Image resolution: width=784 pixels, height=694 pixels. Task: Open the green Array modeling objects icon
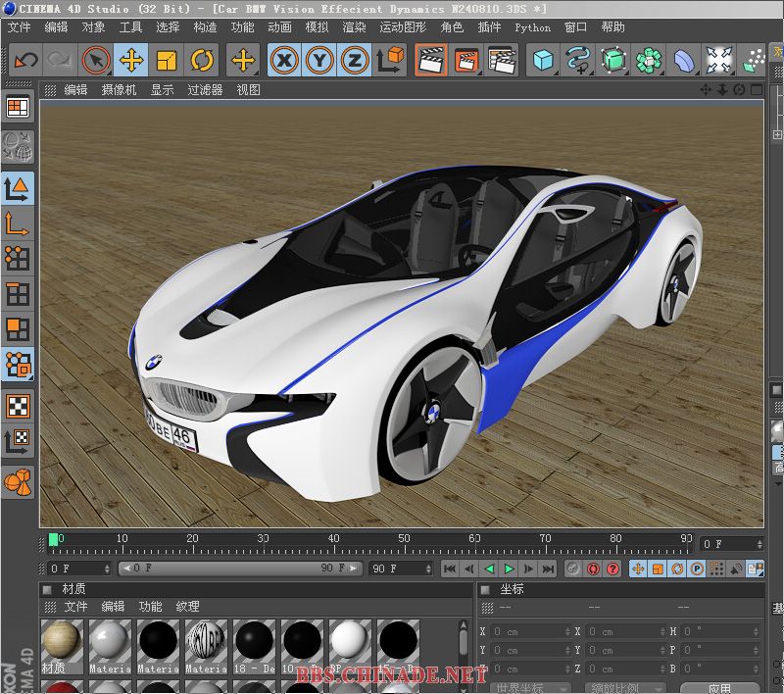[x=649, y=61]
